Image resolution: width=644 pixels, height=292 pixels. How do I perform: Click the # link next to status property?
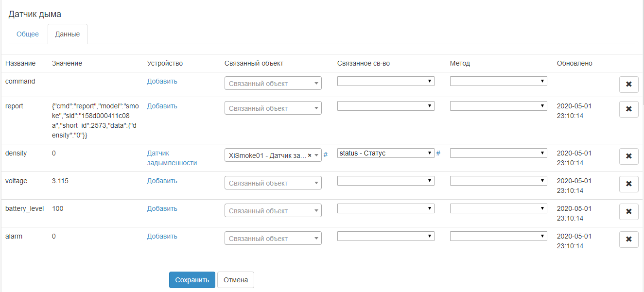[x=438, y=153]
